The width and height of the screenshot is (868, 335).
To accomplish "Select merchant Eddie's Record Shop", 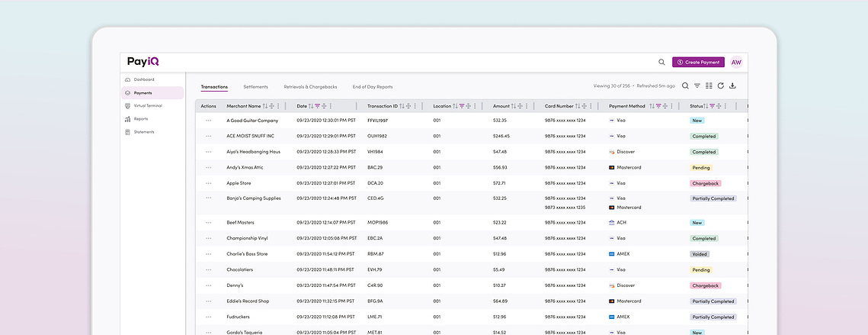I will [x=248, y=301].
